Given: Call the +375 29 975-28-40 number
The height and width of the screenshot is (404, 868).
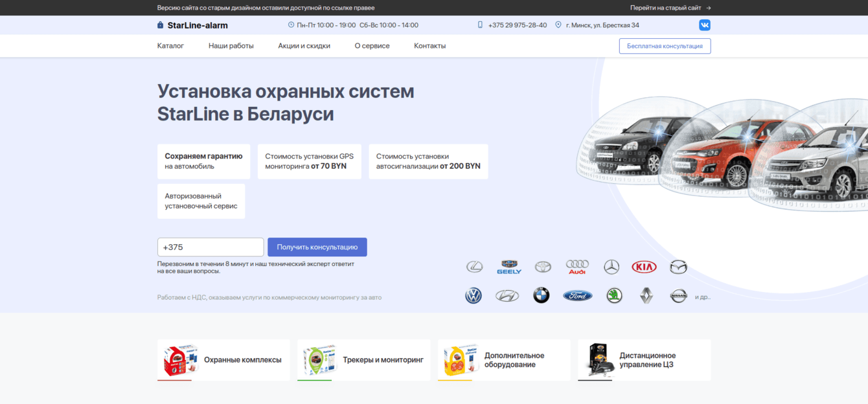Looking at the screenshot, I should (x=517, y=25).
